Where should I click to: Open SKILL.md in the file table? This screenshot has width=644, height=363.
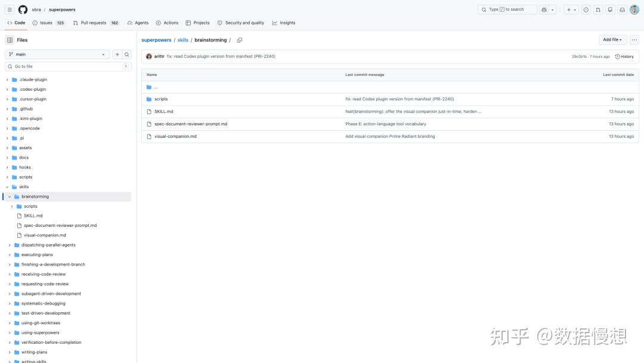pyautogui.click(x=163, y=112)
